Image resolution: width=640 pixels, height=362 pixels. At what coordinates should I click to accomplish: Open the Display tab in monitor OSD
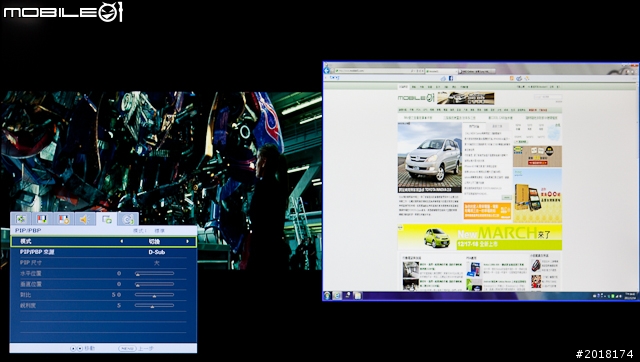point(21,219)
